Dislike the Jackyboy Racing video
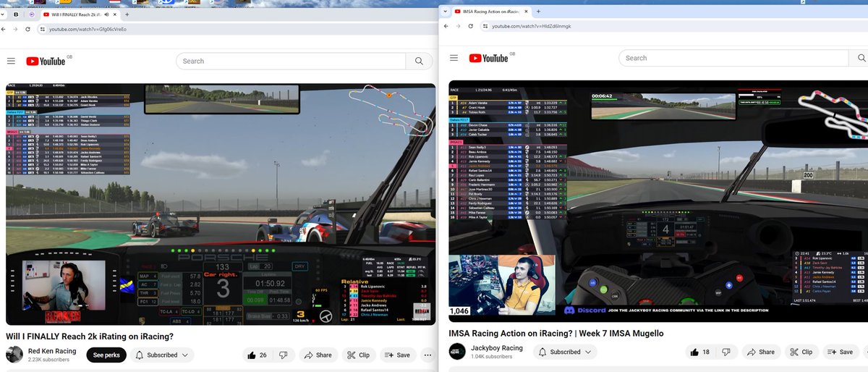The image size is (868, 372). coord(726,352)
